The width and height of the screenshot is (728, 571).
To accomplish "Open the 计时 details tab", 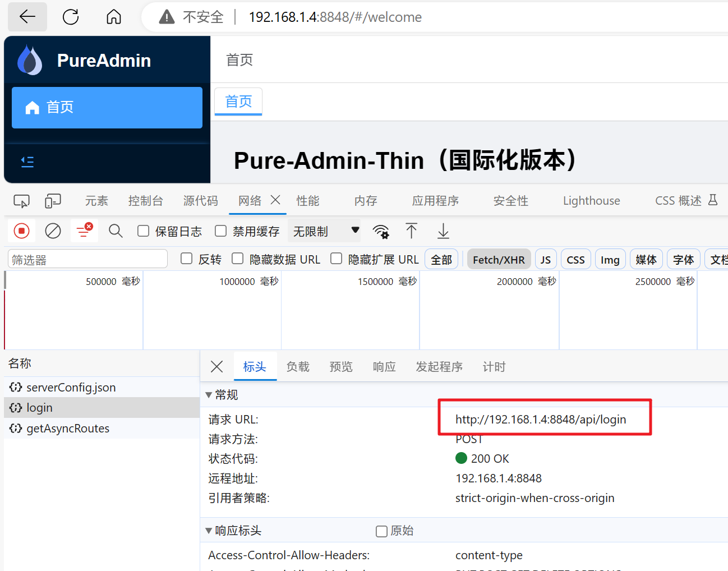I will click(x=494, y=367).
